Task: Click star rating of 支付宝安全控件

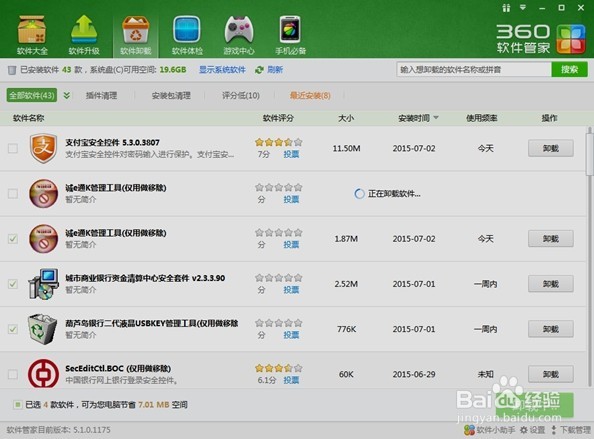Action: (278, 142)
